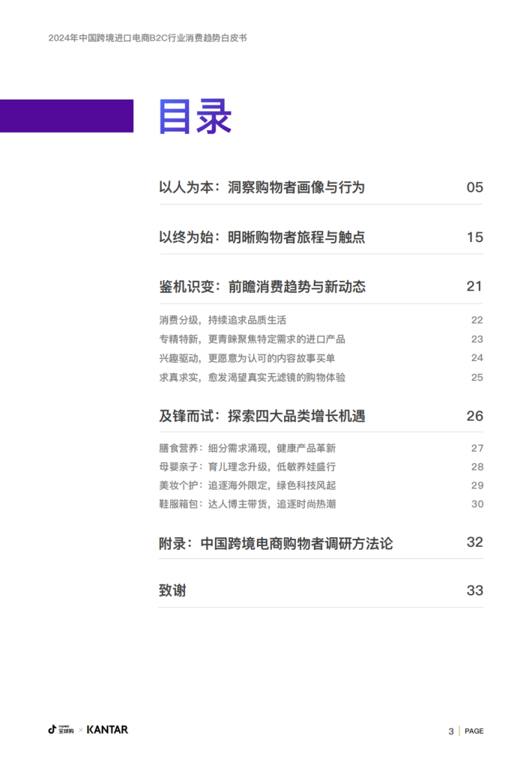This screenshot has width=532, height=768.
Task: Click page number 27
Action: coord(477,448)
